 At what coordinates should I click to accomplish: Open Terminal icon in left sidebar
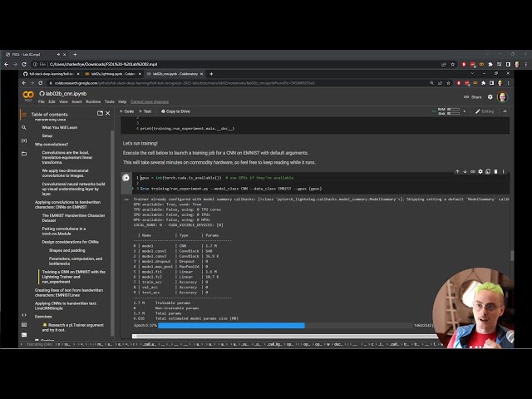(x=24, y=335)
